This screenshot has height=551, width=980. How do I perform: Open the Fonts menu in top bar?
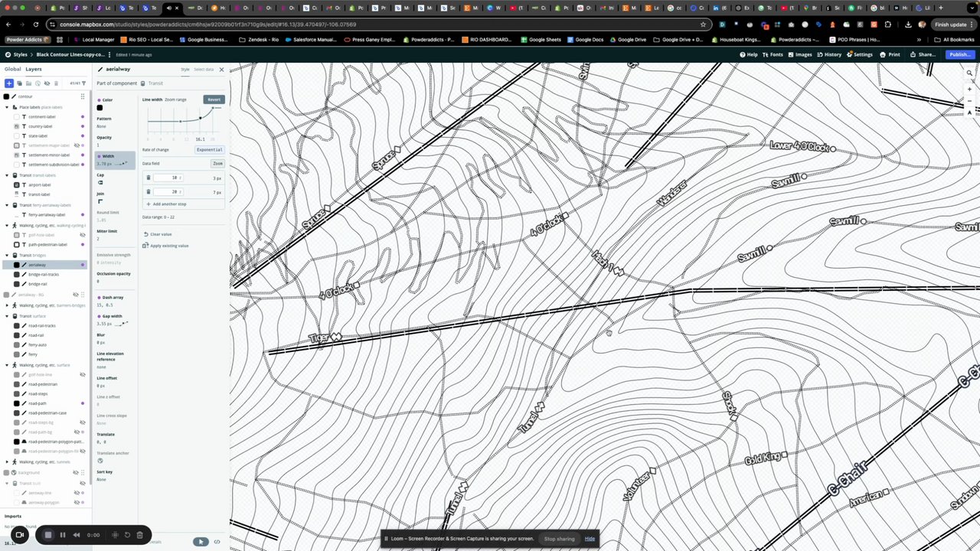pyautogui.click(x=773, y=54)
